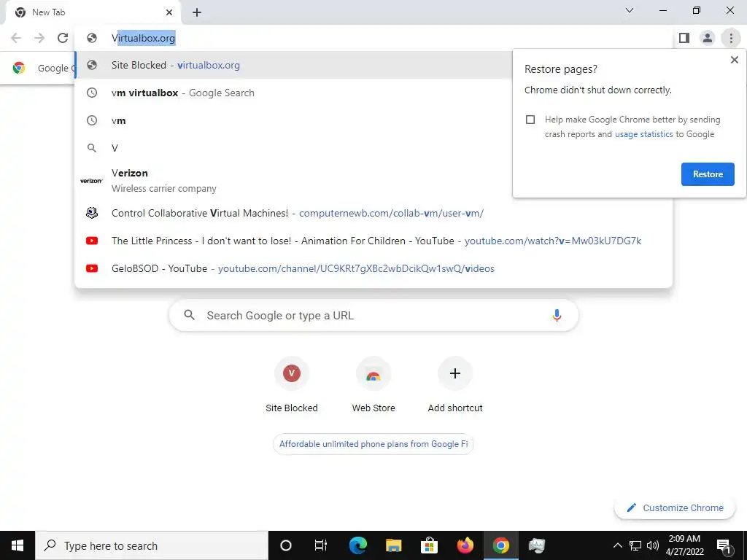This screenshot has width=747, height=560.
Task: Click the browser forward arrow
Action: (x=39, y=38)
